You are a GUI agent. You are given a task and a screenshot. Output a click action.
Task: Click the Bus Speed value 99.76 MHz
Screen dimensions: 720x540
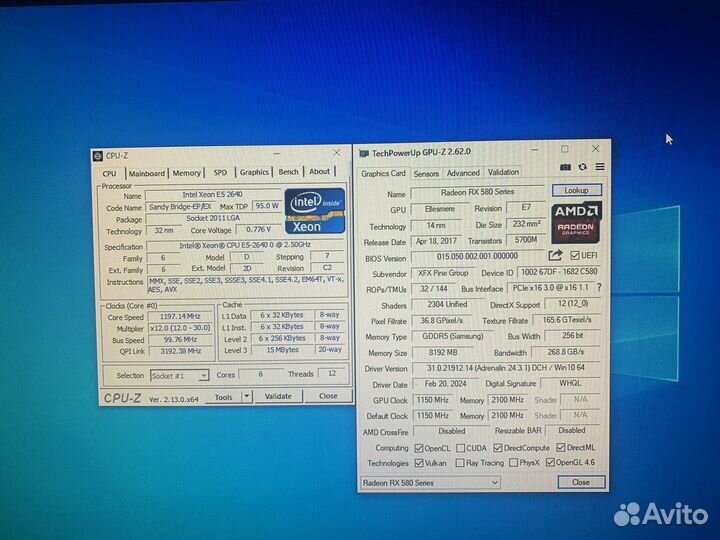point(180,340)
